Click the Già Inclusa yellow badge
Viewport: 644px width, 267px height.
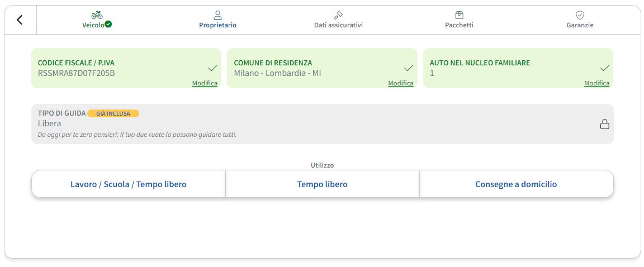[113, 113]
